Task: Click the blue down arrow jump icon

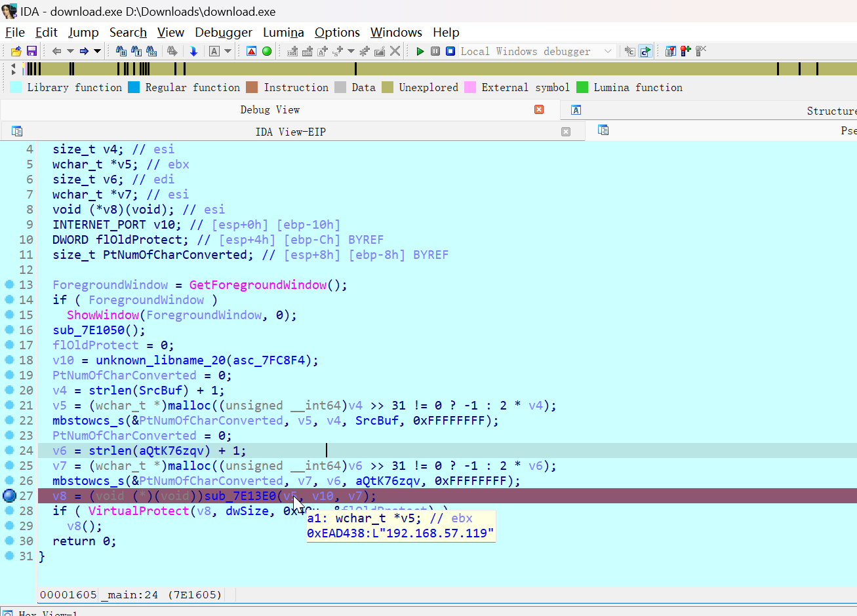Action: pyautogui.click(x=193, y=51)
